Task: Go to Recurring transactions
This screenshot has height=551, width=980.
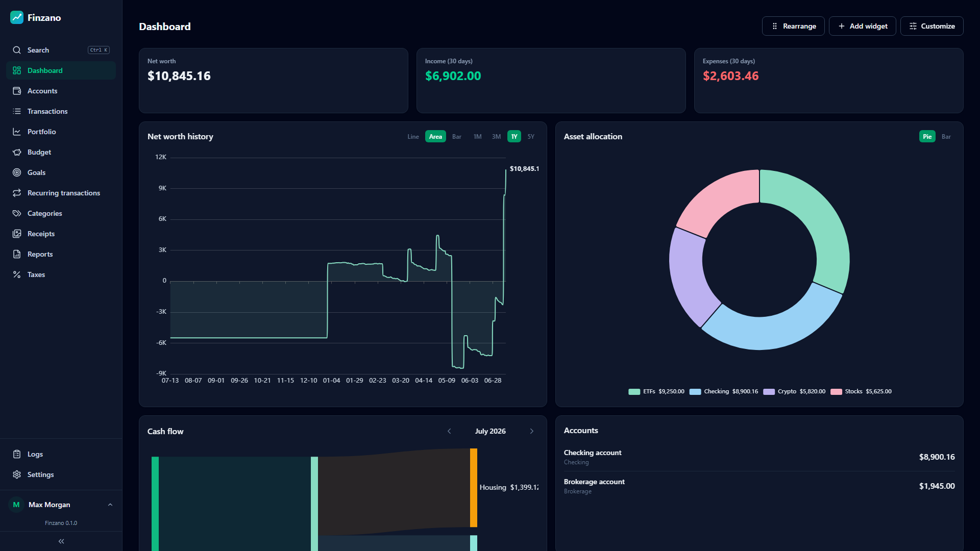Action: click(x=61, y=193)
